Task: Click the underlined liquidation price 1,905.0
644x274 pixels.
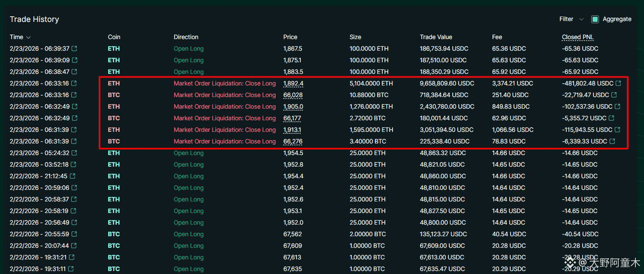Action: [x=293, y=107]
